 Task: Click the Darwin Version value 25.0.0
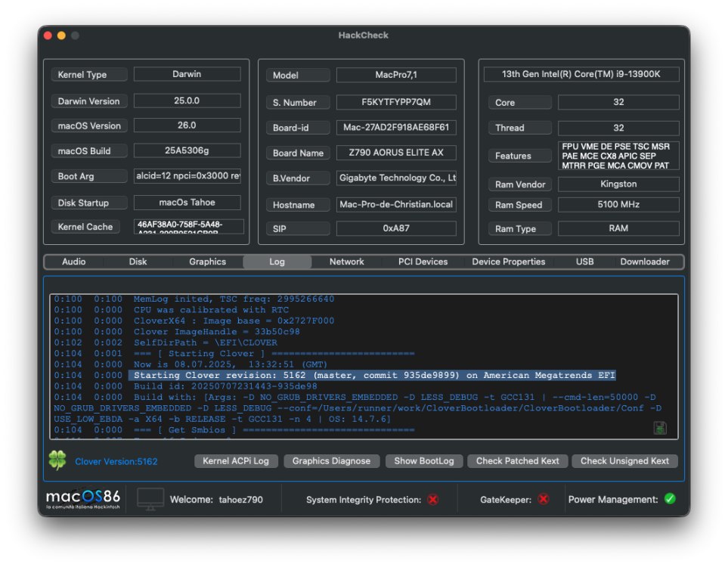(187, 101)
